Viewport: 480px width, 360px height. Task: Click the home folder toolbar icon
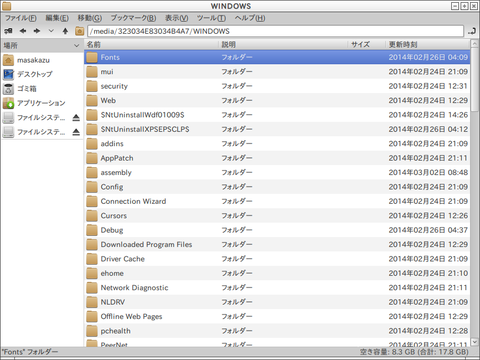[x=79, y=31]
